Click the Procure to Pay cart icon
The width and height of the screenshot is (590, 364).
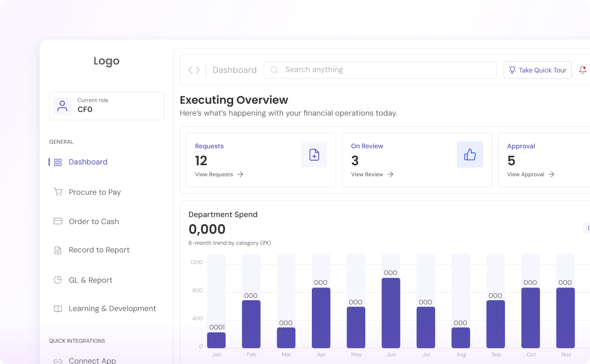click(58, 192)
